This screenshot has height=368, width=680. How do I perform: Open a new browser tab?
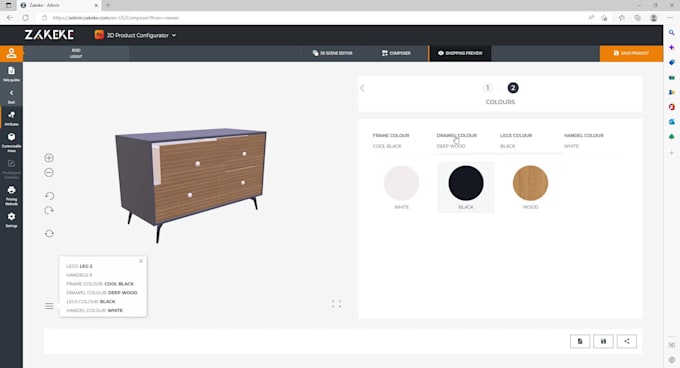click(108, 5)
